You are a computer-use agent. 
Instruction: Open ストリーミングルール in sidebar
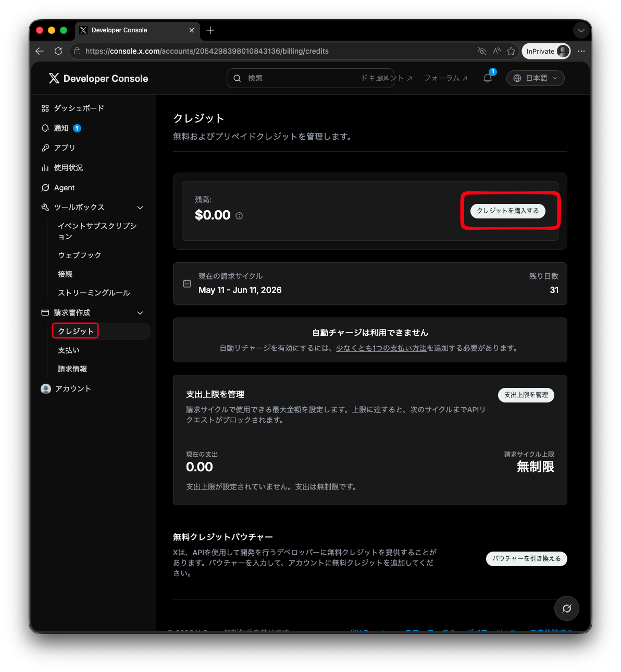94,292
